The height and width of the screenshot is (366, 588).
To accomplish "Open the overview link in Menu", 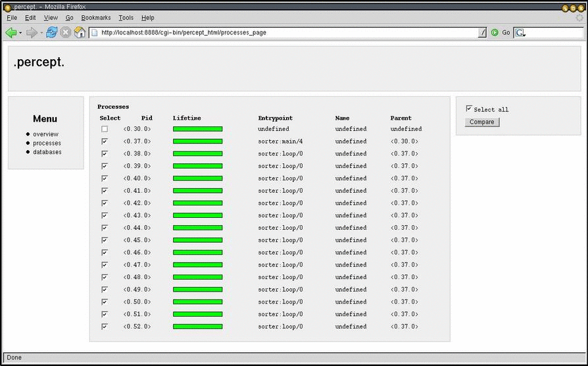I will click(x=45, y=134).
